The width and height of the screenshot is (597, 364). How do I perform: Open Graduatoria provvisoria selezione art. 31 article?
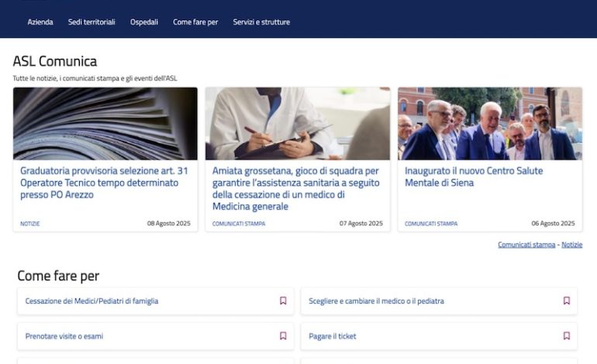[x=104, y=183]
